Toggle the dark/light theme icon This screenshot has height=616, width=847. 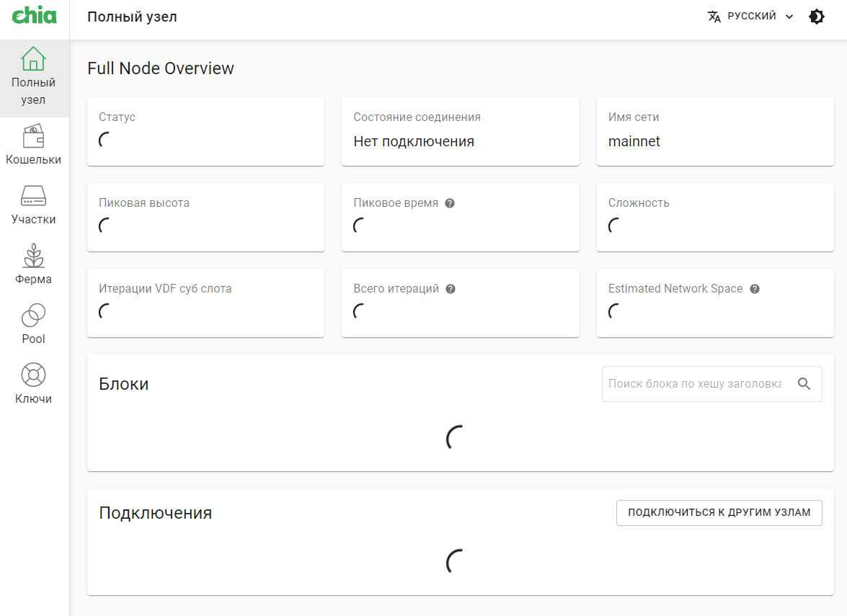point(817,17)
